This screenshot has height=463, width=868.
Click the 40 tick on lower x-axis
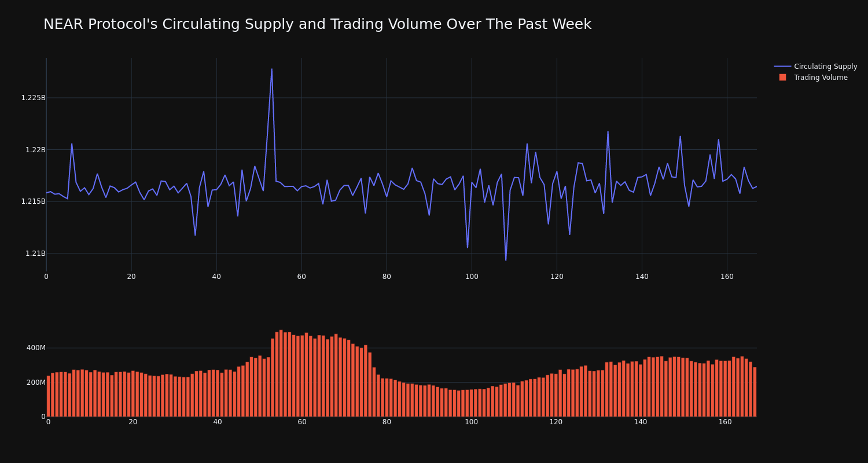coord(218,422)
